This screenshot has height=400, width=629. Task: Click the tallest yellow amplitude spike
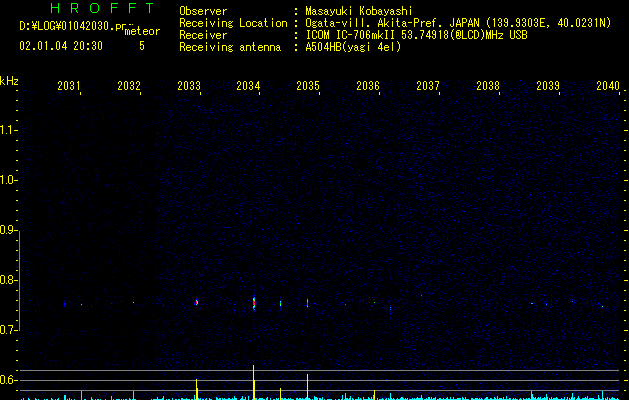pyautogui.click(x=254, y=382)
